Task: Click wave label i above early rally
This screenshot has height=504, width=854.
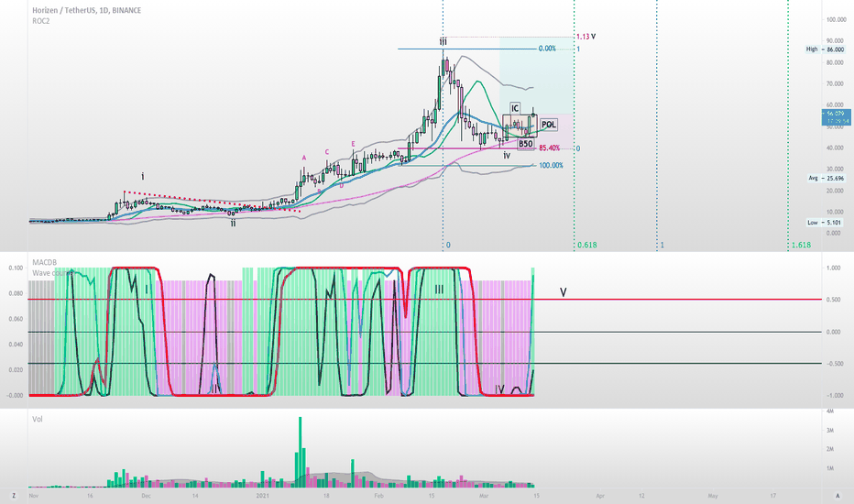Action: click(x=143, y=177)
